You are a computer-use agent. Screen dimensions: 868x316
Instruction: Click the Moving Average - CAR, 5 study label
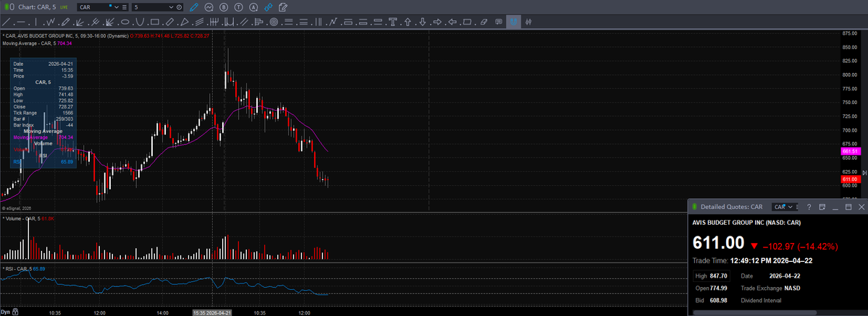[29, 43]
